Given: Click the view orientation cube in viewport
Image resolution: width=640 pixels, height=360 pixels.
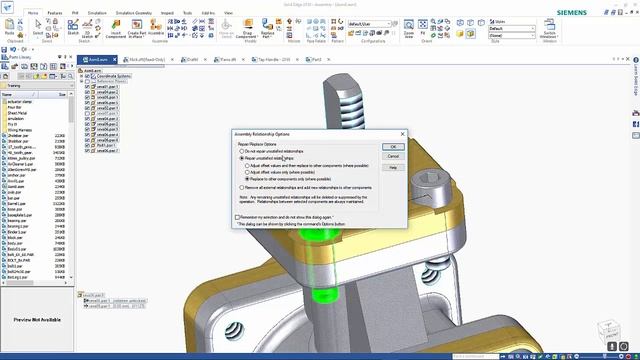Looking at the screenshot, I should (609, 330).
